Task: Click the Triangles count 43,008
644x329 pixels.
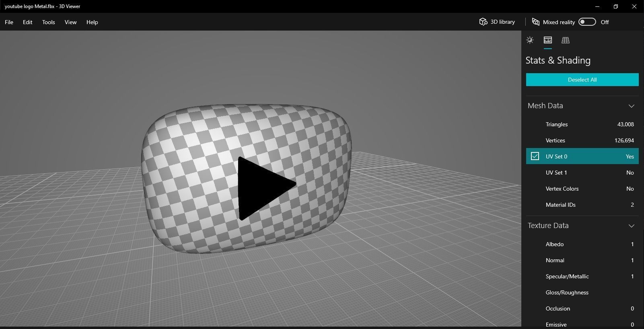Action: coord(625,124)
